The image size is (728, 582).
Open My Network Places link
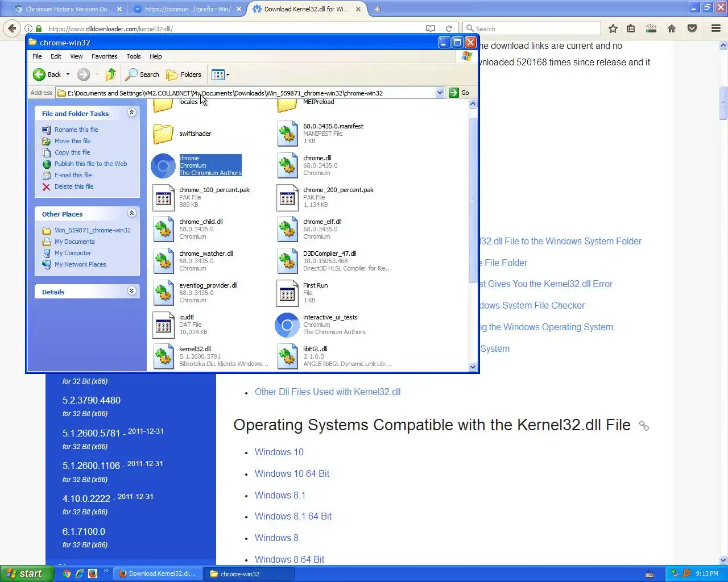coord(80,264)
